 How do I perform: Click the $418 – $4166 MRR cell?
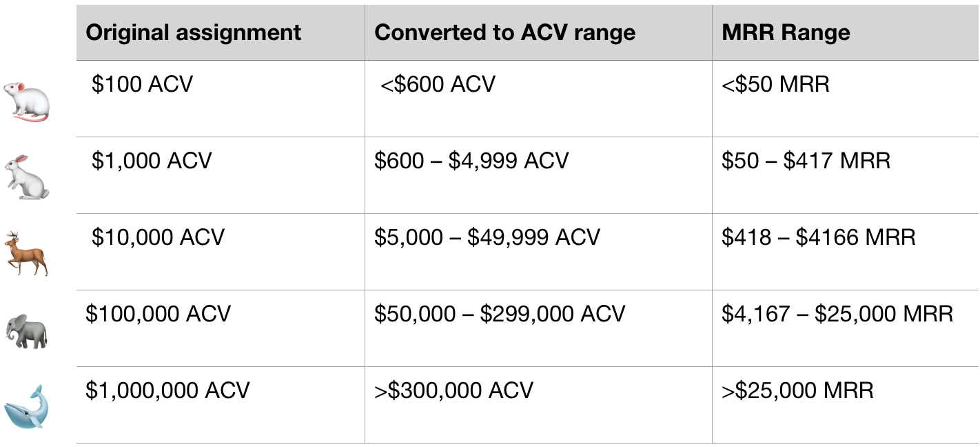[x=846, y=252]
